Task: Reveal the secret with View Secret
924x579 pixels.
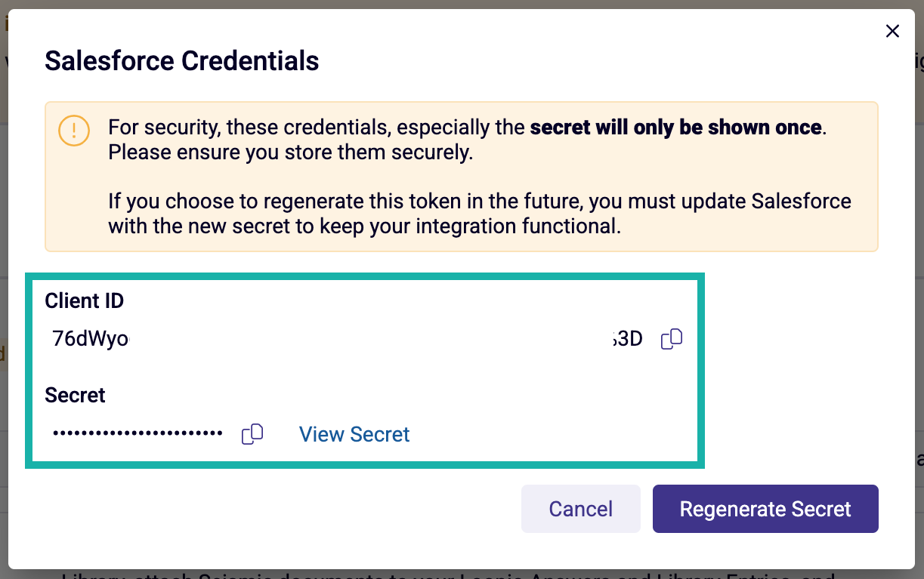Action: pos(354,434)
